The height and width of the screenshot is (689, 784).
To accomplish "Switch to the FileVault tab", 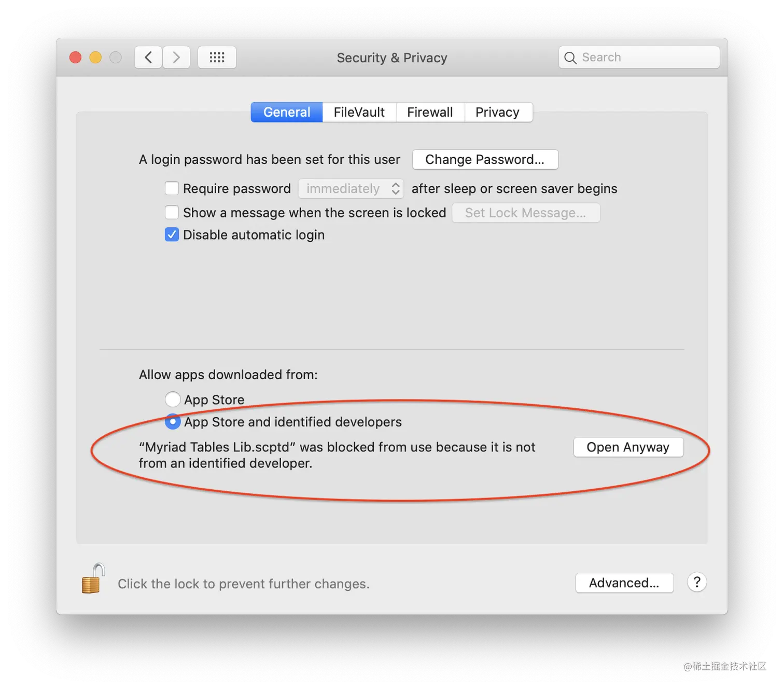I will pyautogui.click(x=359, y=112).
